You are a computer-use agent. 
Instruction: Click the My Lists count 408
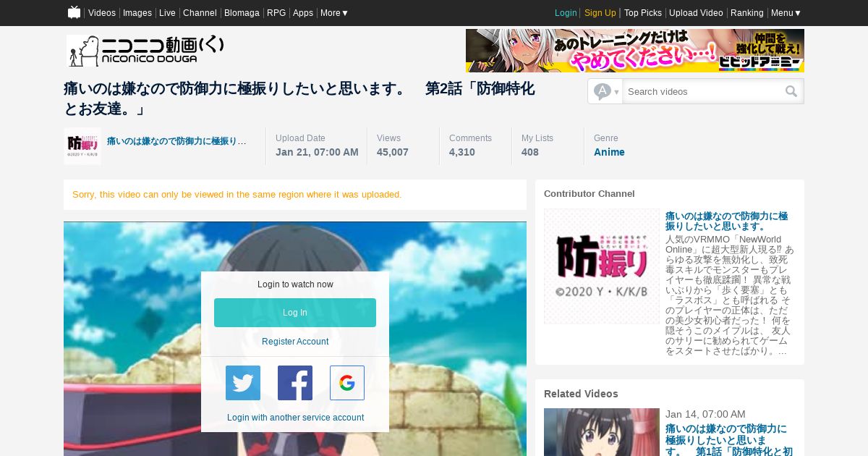pyautogui.click(x=530, y=152)
